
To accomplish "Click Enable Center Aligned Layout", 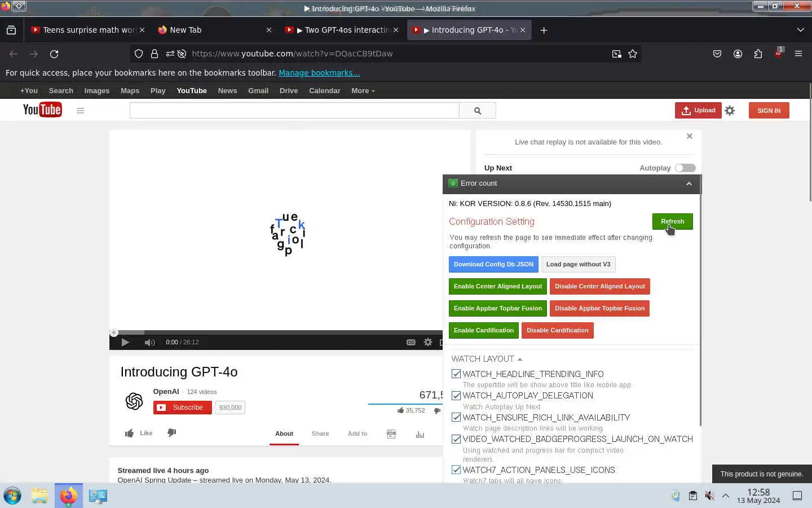I will [x=498, y=286].
